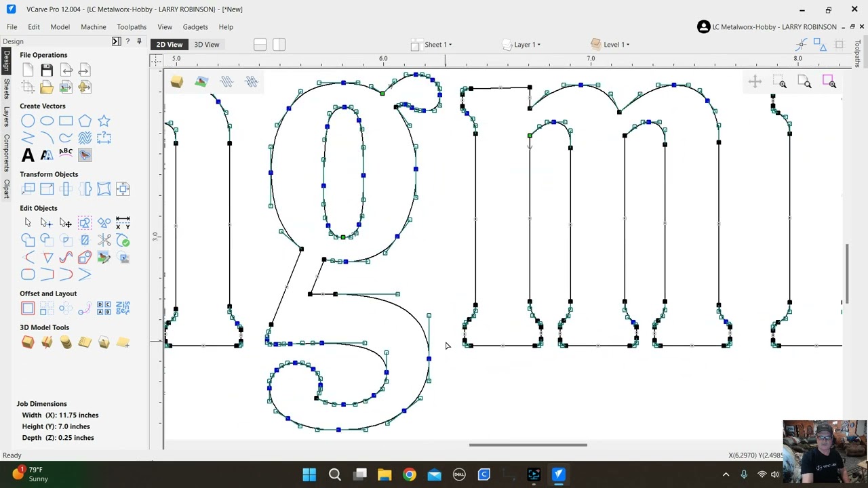Image resolution: width=868 pixels, height=488 pixels.
Task: Open the File menu
Action: (x=12, y=27)
